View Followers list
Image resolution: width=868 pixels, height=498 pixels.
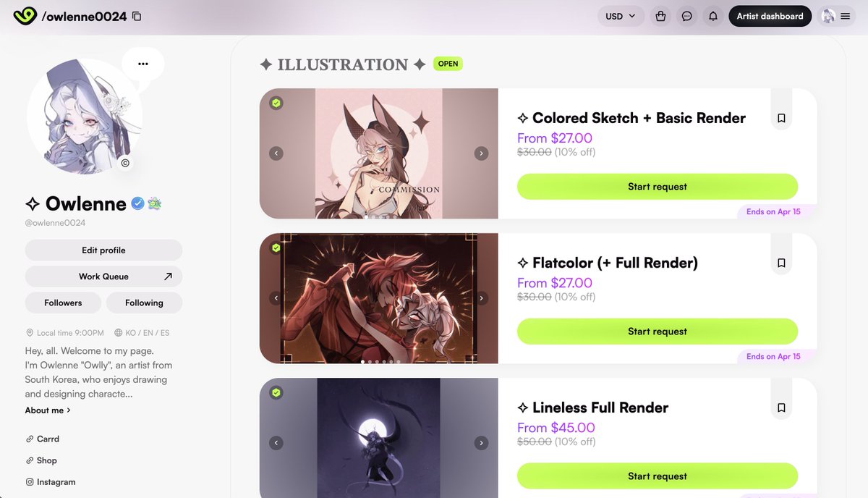(x=63, y=303)
